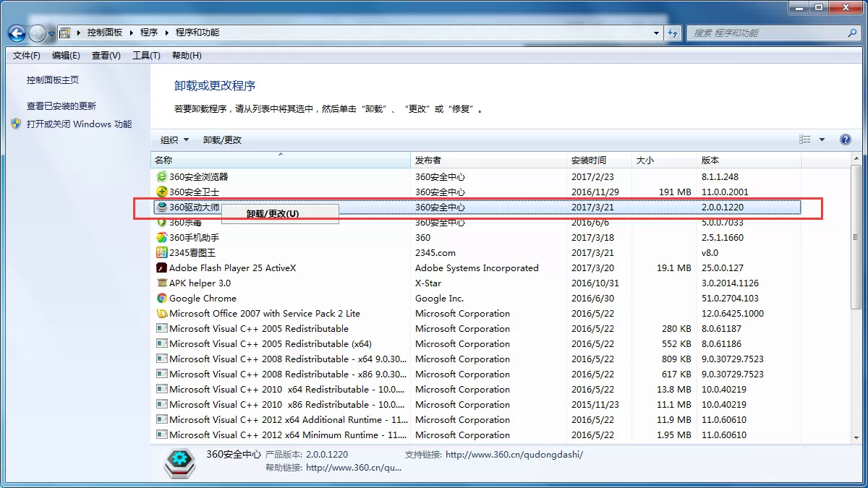Open the 工具(T) menu
This screenshot has width=868, height=488.
point(146,55)
